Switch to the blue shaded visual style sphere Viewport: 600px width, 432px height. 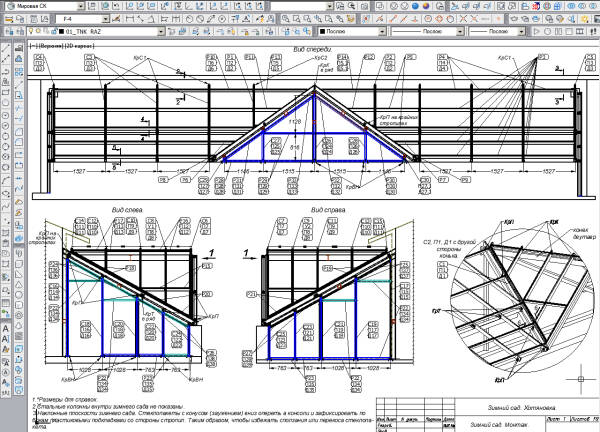[x=416, y=6]
